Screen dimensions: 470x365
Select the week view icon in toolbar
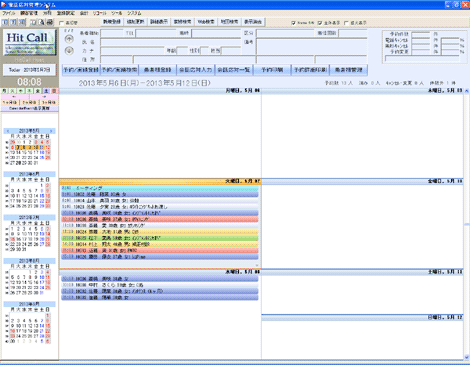pyautogui.click(x=13, y=22)
